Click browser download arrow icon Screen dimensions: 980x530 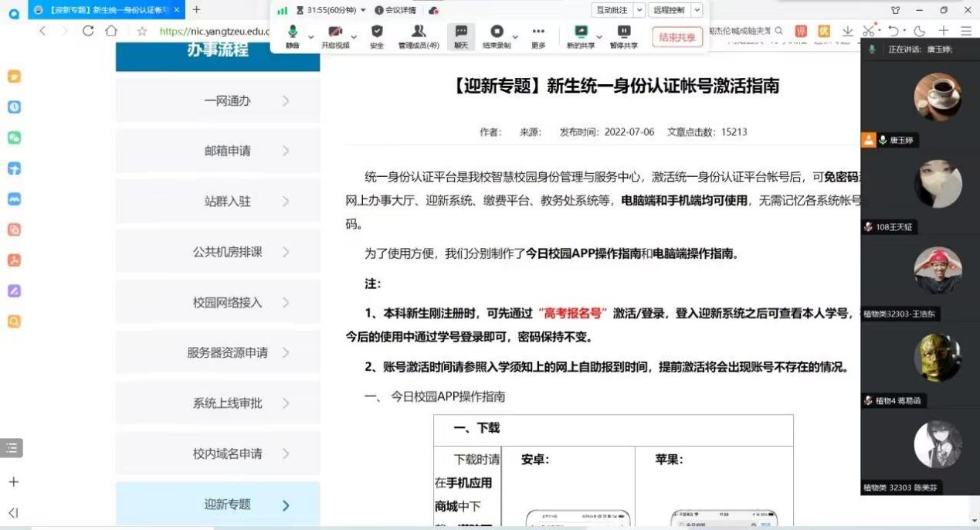(x=847, y=31)
